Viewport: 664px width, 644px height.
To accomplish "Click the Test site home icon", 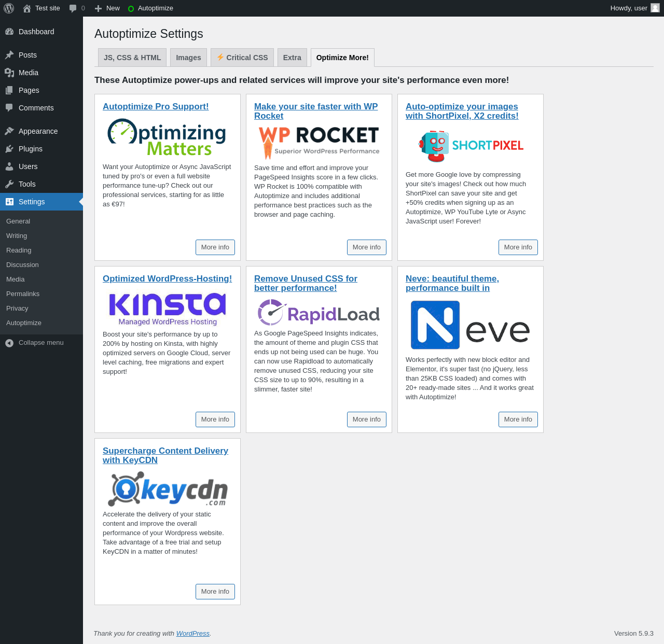I will click(x=27, y=8).
